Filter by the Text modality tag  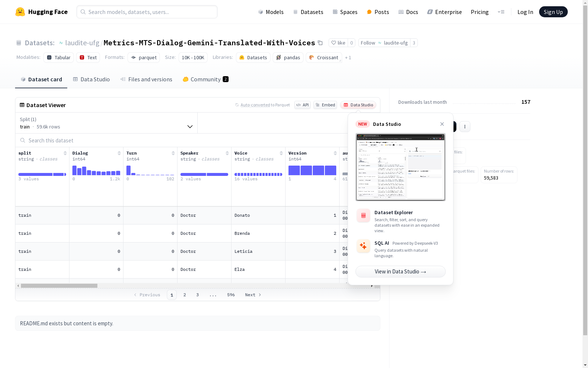(x=88, y=57)
